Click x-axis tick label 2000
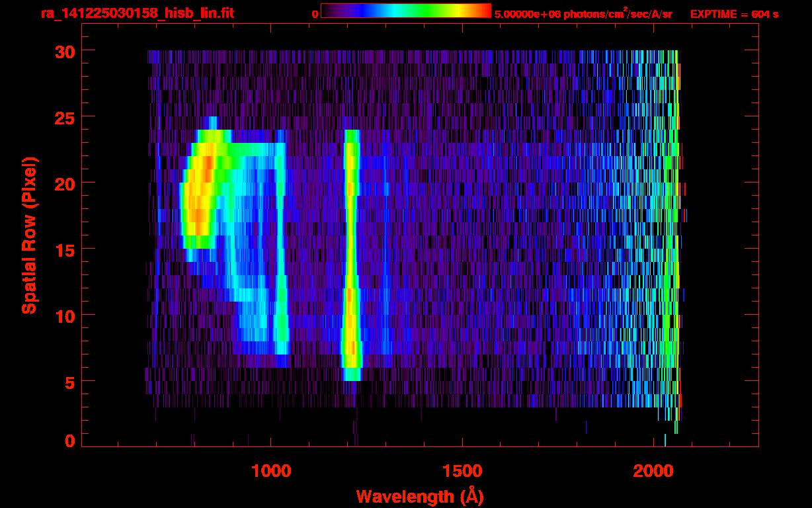This screenshot has width=812, height=508. 653,470
